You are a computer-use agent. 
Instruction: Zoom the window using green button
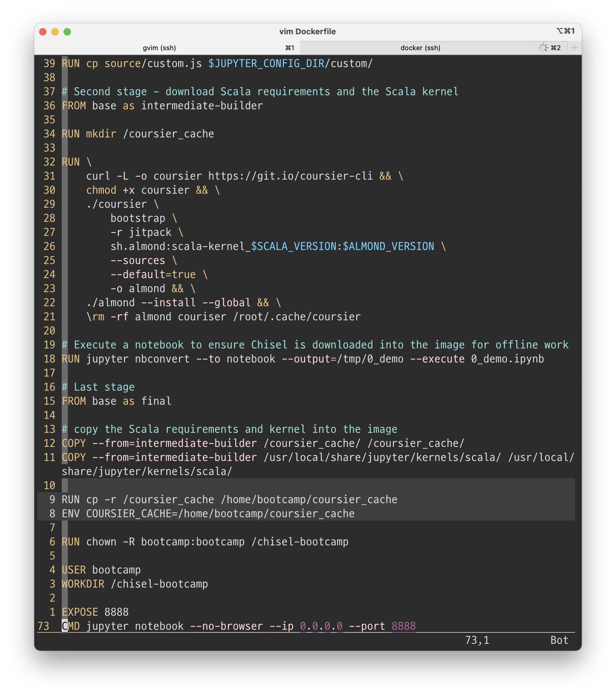click(67, 32)
